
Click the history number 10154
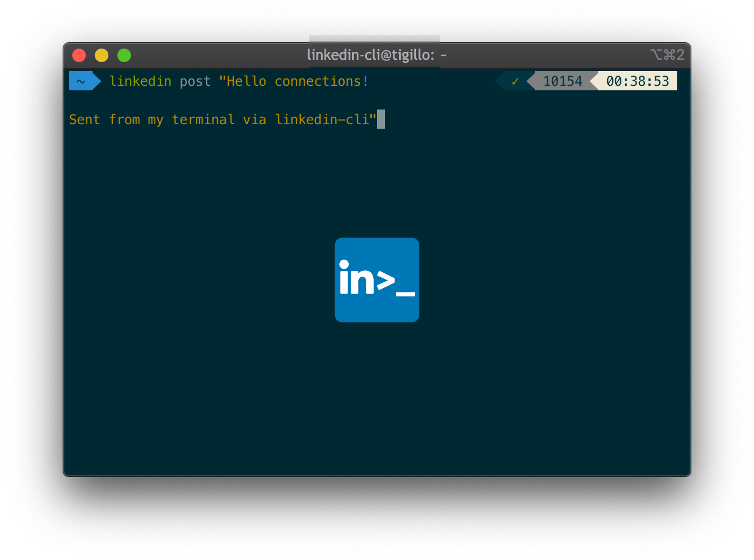[x=563, y=81]
